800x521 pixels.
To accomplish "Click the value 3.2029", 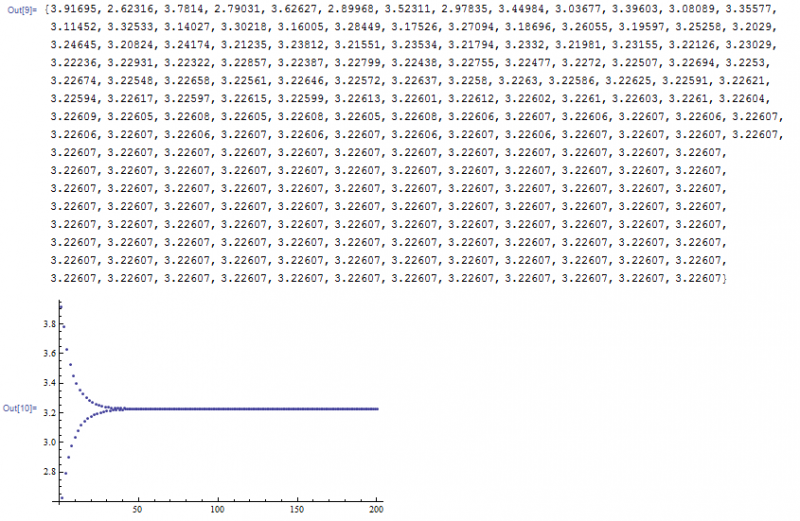I will pyautogui.click(x=753, y=27).
